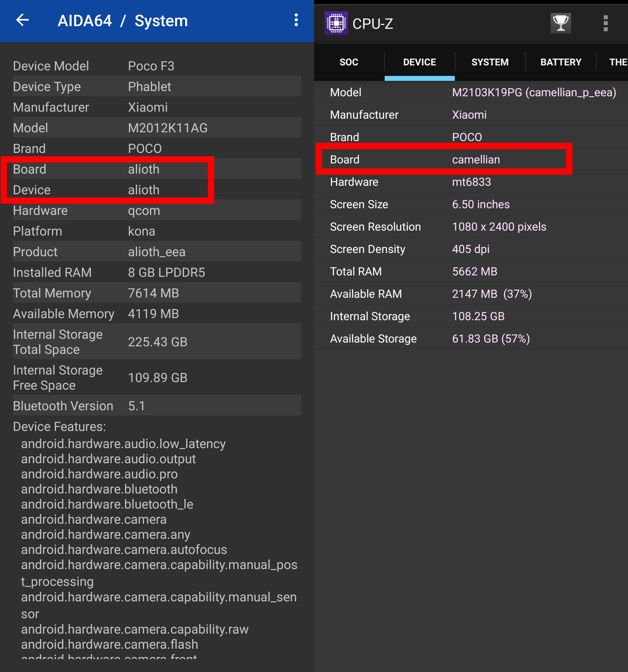Viewport: 628px width, 672px height.
Task: Tap the CPU-Z chip logo icon
Action: point(336,23)
